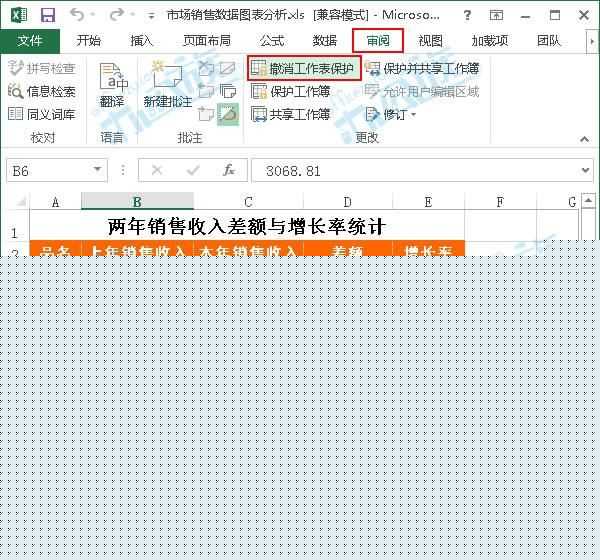Switch to the 视图 tab
The image size is (600, 560).
[430, 41]
